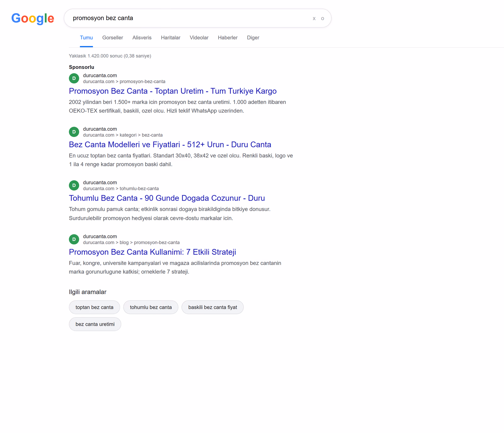Screen dimensions: 504x433
Task: Click the favicon beside the tohumlu-bez-canta result
Action: click(74, 185)
